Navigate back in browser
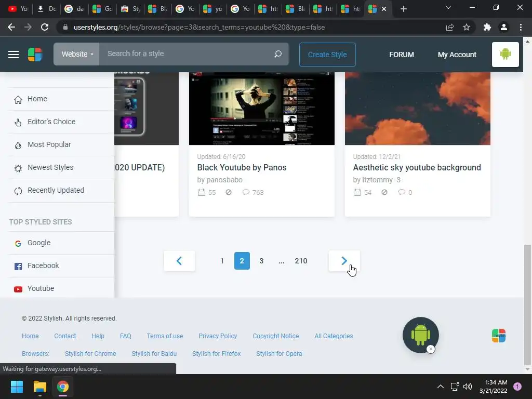This screenshot has height=399, width=532. (x=11, y=27)
